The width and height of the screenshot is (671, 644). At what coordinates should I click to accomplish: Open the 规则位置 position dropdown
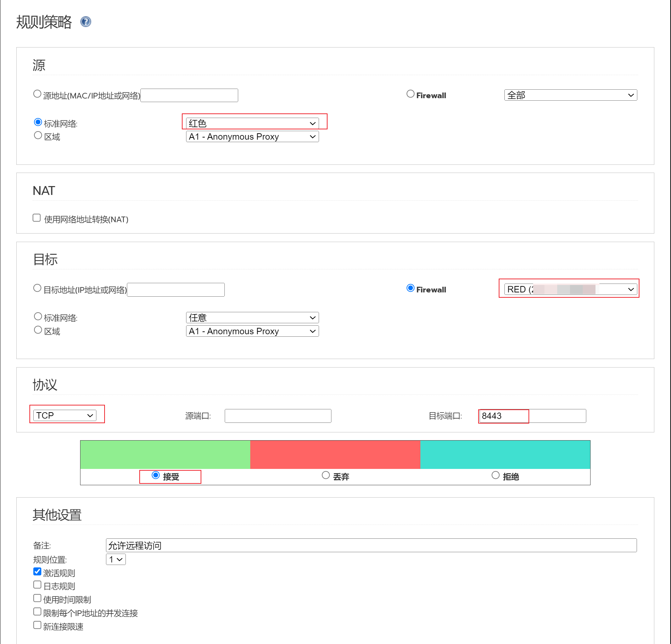116,559
